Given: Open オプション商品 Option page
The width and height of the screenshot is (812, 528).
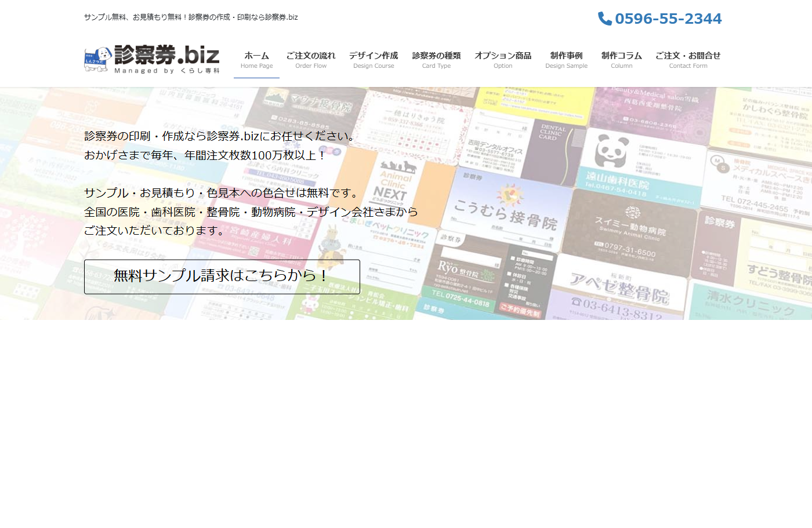Looking at the screenshot, I should tap(503, 60).
